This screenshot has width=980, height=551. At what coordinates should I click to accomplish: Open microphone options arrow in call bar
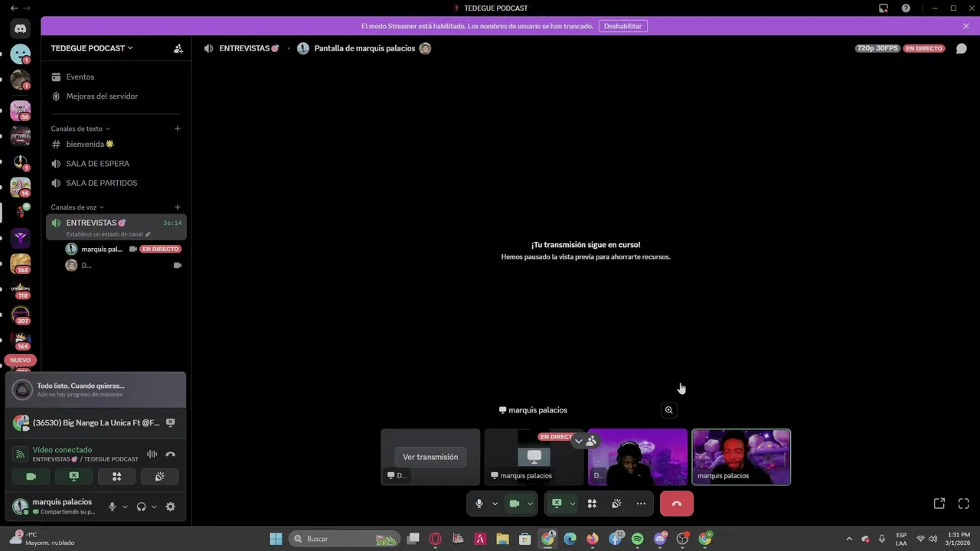click(495, 504)
